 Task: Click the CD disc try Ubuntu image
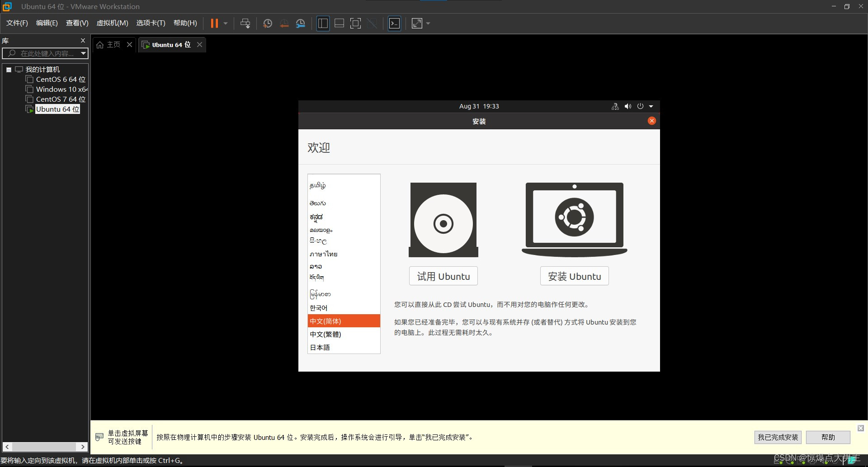(443, 220)
